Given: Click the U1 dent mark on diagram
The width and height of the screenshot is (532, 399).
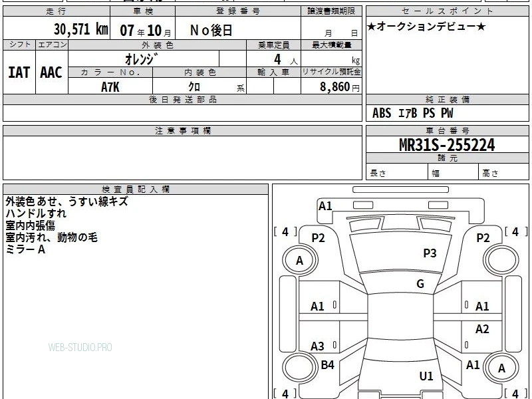Looking at the screenshot, I should 426,376.
